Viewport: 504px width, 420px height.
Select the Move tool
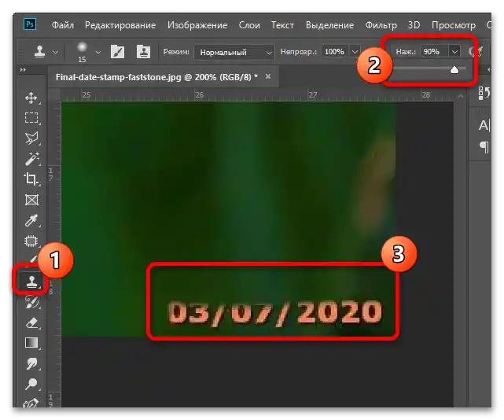pyautogui.click(x=31, y=98)
